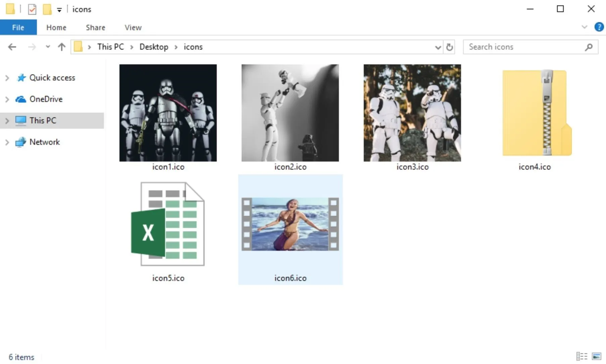Select Network in the navigation pane
Image resolution: width=606 pixels, height=364 pixels.
pyautogui.click(x=45, y=142)
